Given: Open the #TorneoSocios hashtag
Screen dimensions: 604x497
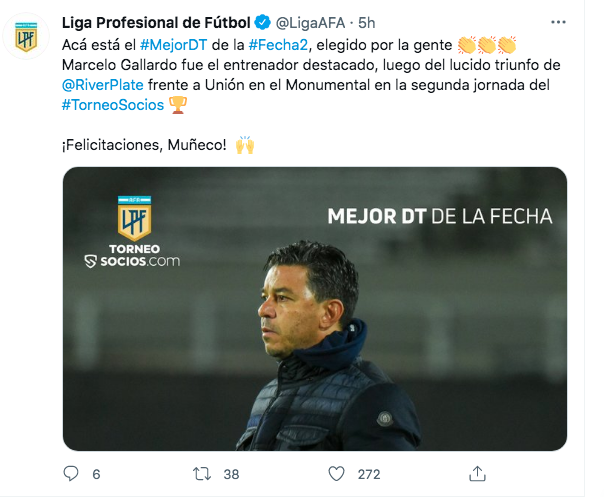Looking at the screenshot, I should tap(113, 105).
